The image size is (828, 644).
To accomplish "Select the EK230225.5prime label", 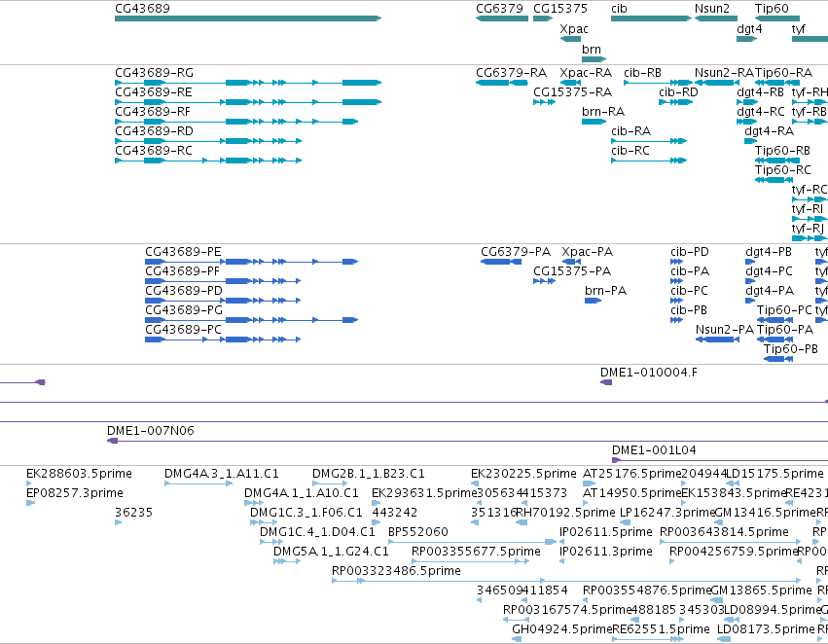I will click(523, 474).
